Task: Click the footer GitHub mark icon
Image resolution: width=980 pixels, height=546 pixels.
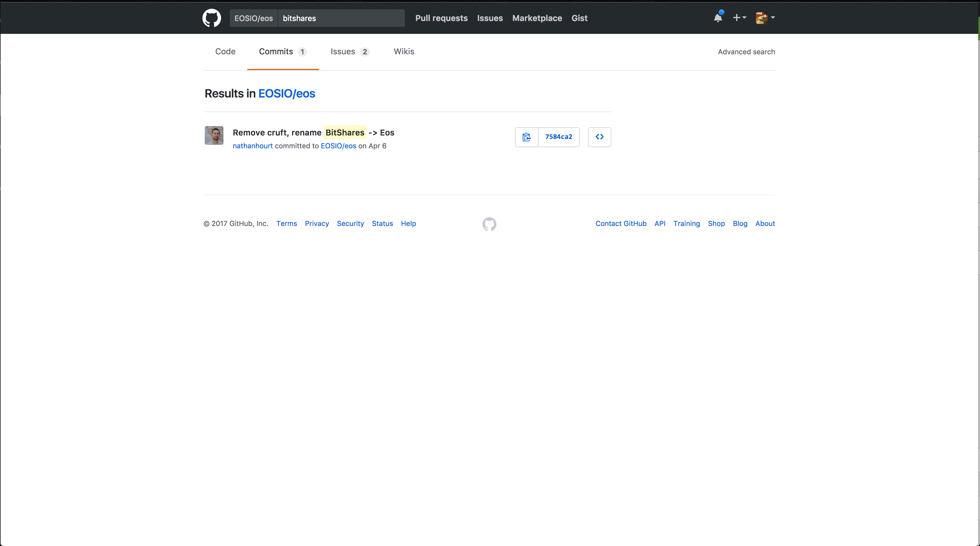Action: (489, 224)
